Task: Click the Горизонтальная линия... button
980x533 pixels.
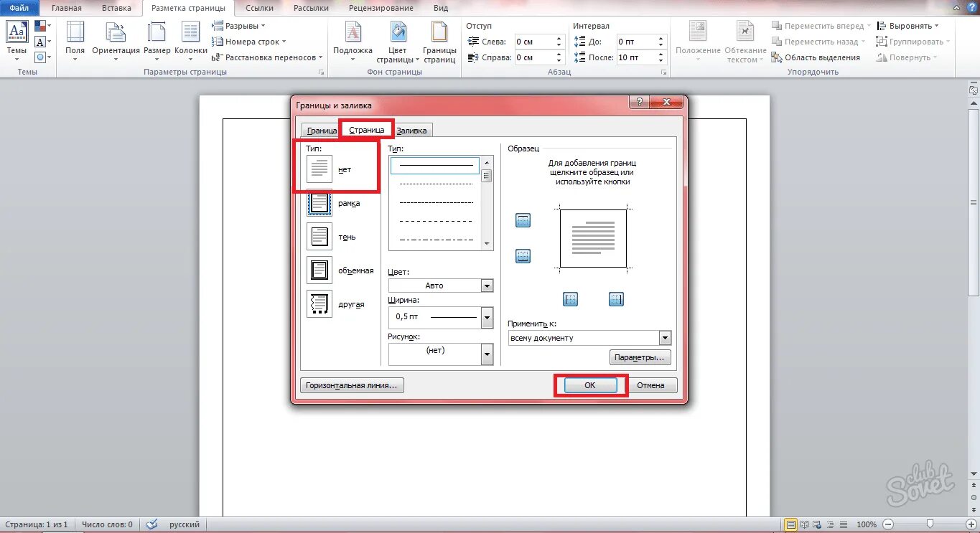Action: [x=352, y=385]
